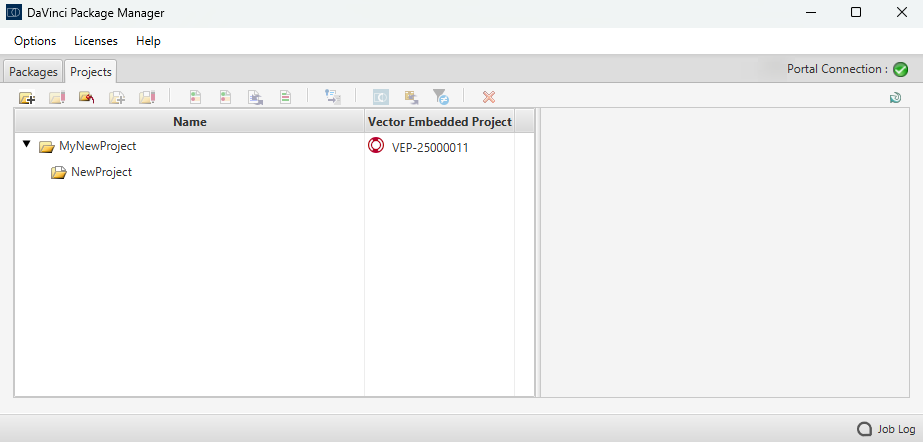
Task: Open the Help menu
Action: tap(148, 41)
